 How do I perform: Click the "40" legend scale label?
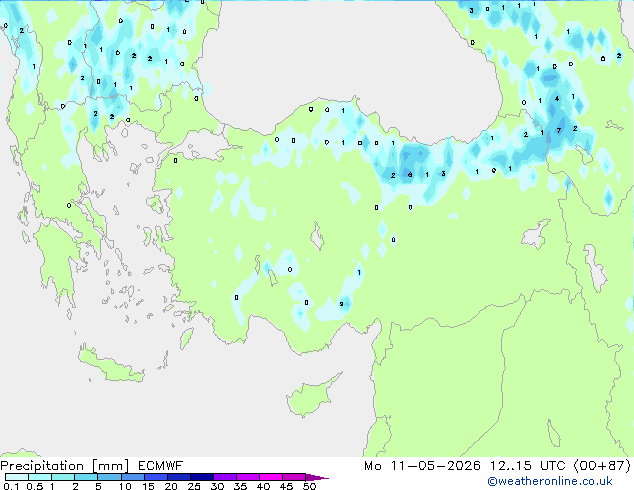point(263,486)
